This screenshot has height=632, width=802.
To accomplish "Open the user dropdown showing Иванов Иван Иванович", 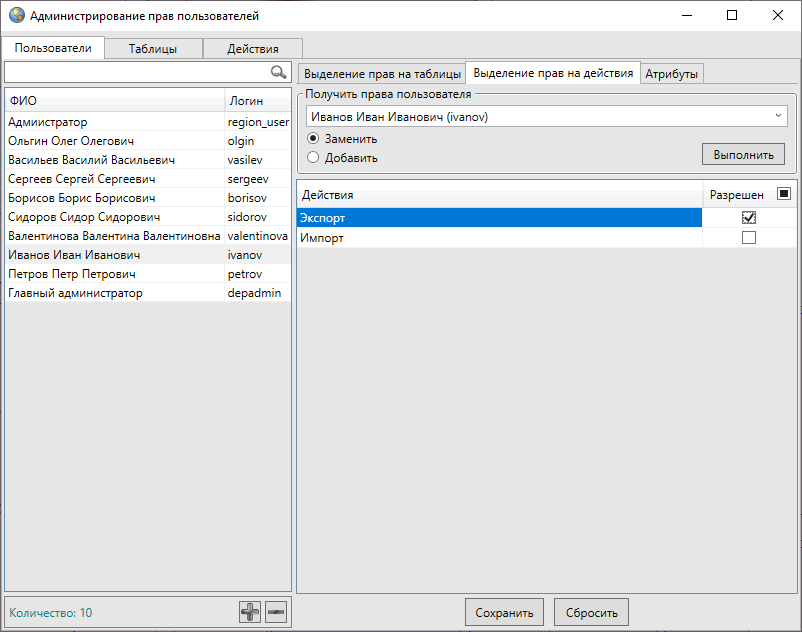I will pos(546,117).
